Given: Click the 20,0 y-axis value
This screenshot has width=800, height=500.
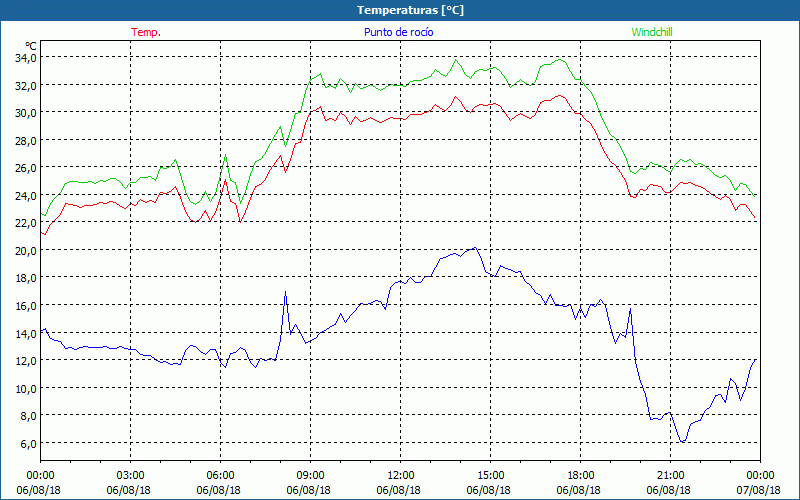Looking at the screenshot, I should (x=26, y=251).
